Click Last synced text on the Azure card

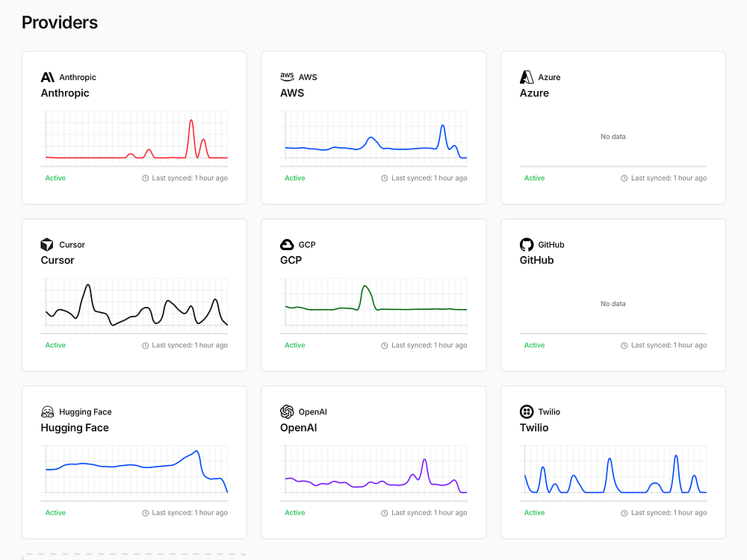pyautogui.click(x=669, y=178)
